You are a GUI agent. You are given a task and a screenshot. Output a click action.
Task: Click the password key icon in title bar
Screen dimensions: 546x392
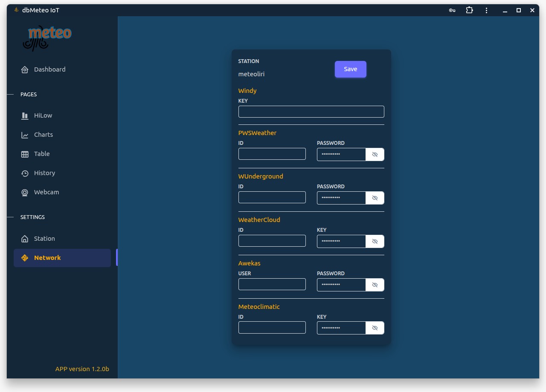point(452,10)
